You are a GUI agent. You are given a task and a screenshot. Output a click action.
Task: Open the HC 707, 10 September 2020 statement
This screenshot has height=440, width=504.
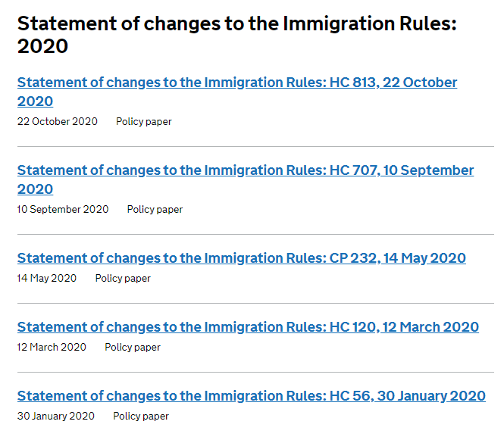(x=245, y=170)
